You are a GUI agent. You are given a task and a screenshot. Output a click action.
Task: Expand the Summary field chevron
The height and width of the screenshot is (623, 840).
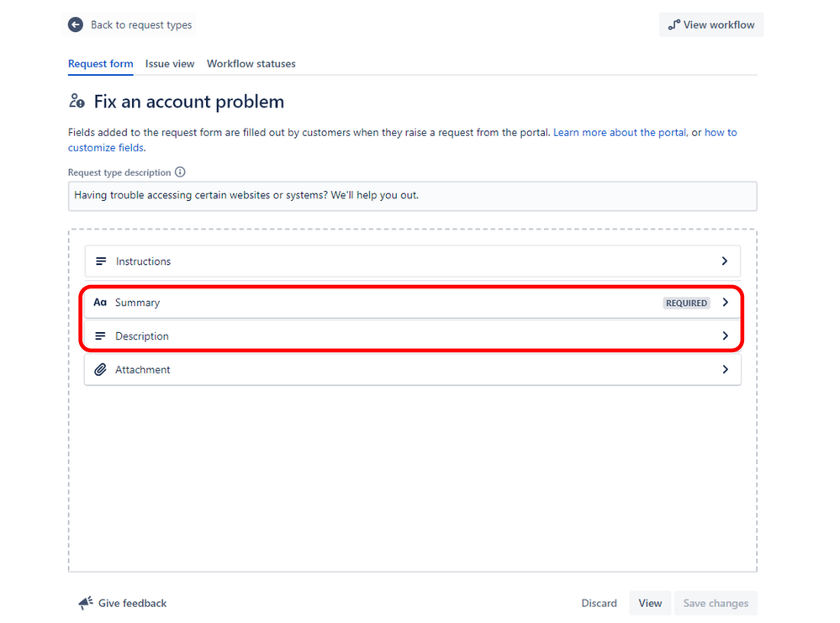tap(726, 302)
